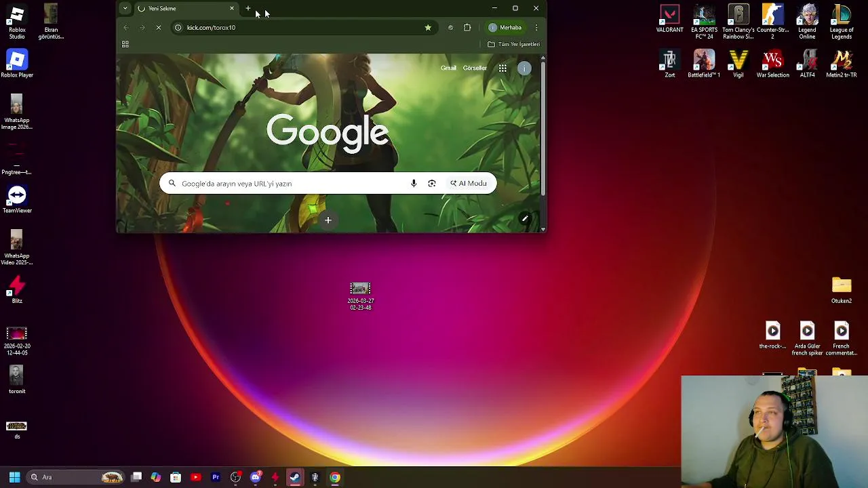868x488 pixels.
Task: Open the Gmail link
Action: pos(448,68)
